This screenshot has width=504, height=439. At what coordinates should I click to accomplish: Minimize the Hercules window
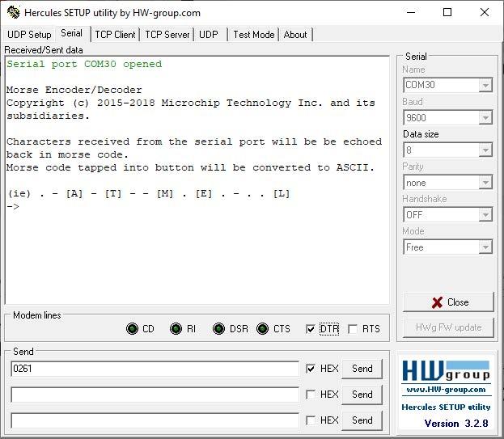[411, 12]
